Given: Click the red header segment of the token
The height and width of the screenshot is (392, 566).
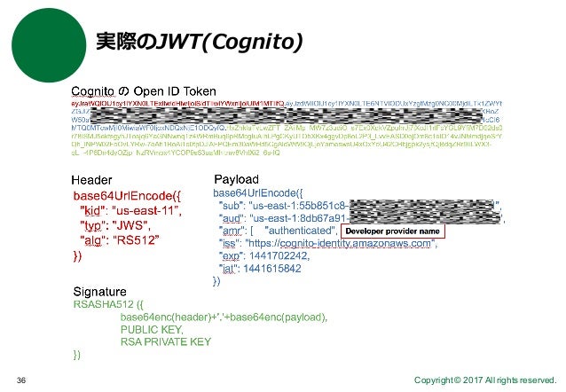Looking at the screenshot, I should (178, 104).
